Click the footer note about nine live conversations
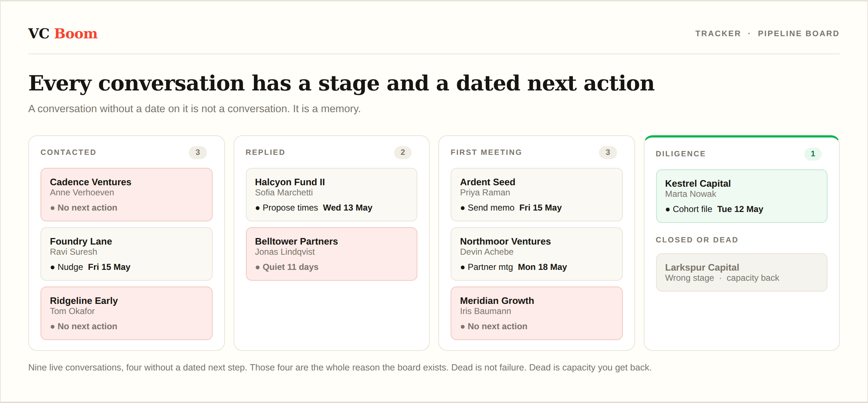Image resolution: width=868 pixels, height=403 pixels. tap(340, 368)
